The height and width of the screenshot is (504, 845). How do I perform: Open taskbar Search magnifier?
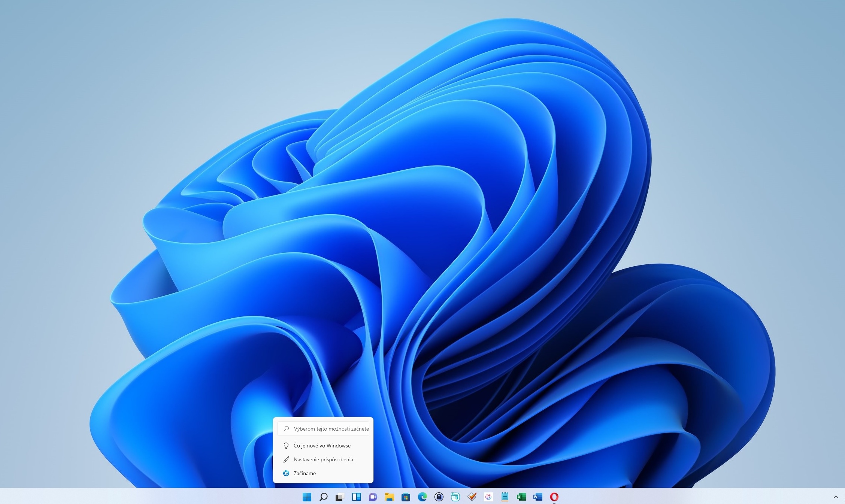pos(323,497)
